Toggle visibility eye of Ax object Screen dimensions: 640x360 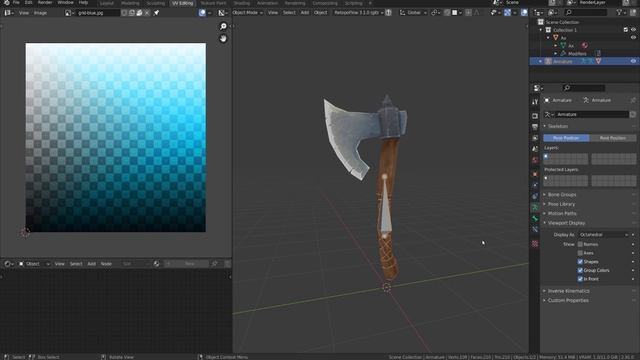pos(633,38)
